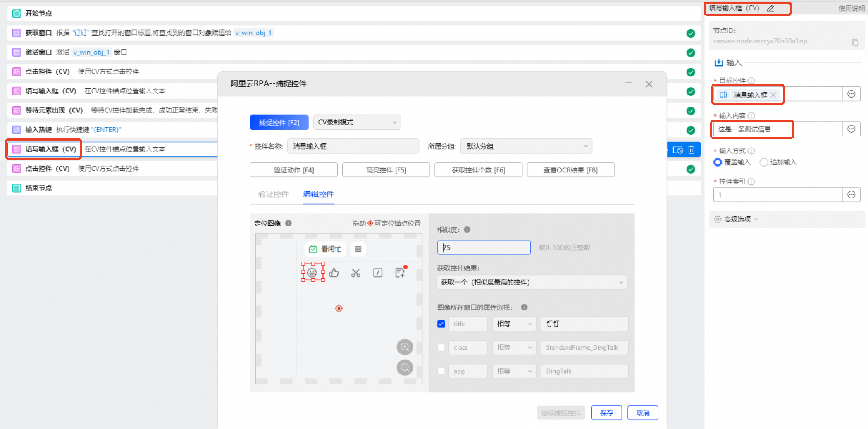This screenshot has height=429, width=868.
Task: Click the 查看OCR结果 [F8] button
Action: click(571, 170)
